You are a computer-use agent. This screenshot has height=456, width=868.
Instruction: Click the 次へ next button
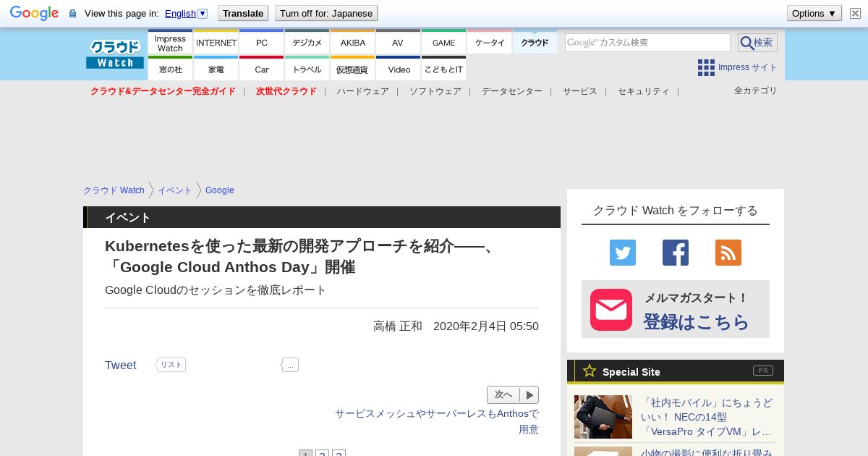click(513, 394)
